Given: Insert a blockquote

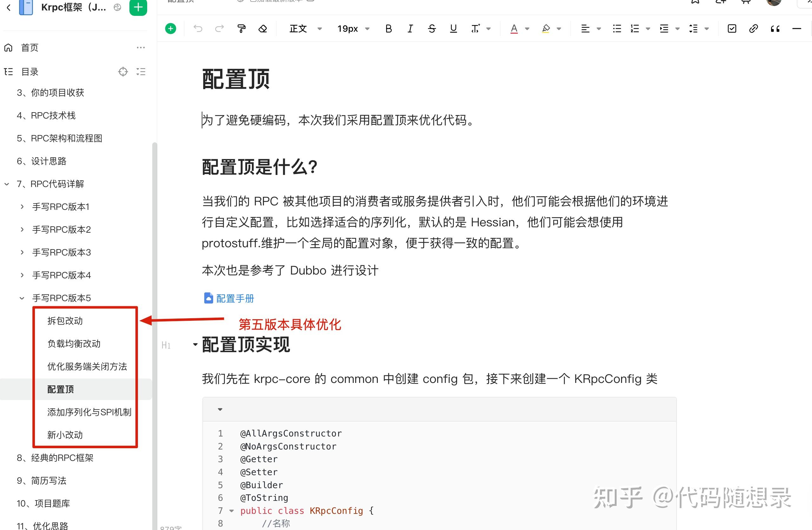Looking at the screenshot, I should tap(775, 28).
